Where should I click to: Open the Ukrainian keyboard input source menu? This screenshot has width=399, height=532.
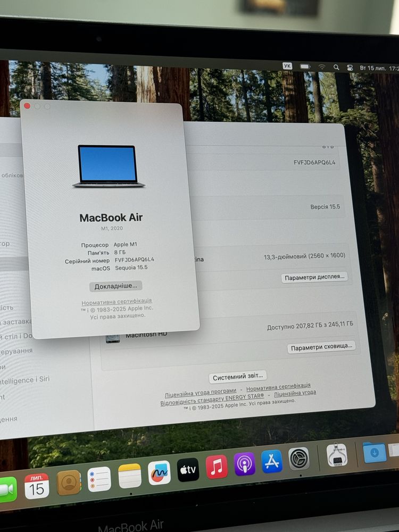tap(287, 66)
